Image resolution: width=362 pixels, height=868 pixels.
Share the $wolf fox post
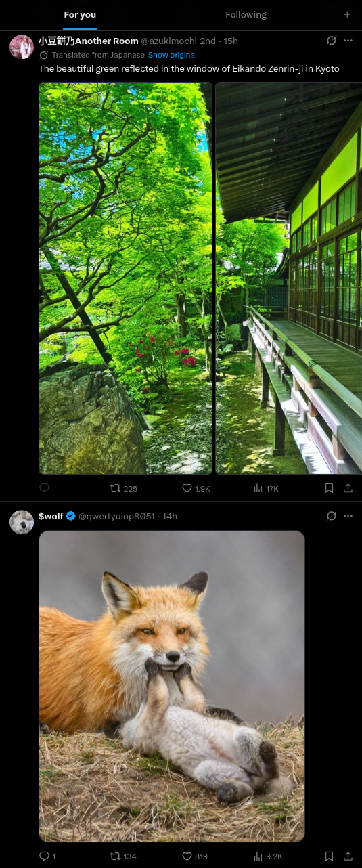click(348, 856)
